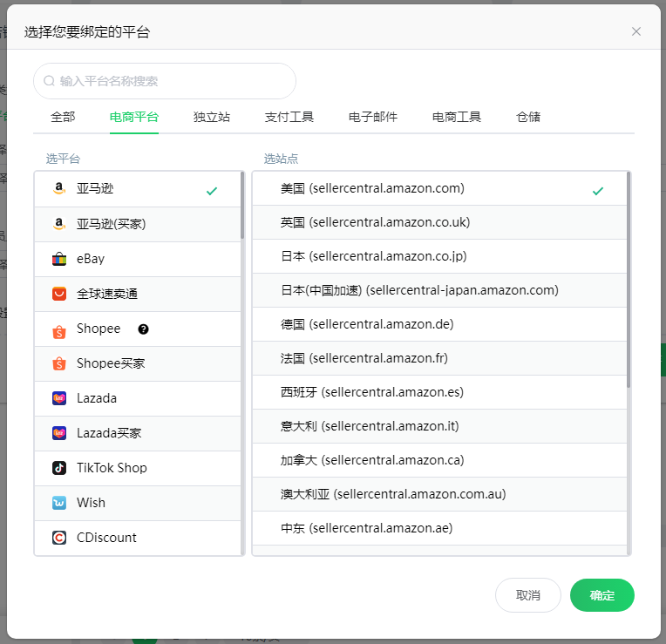Viewport: 666px width, 644px height.
Task: Click the Lazada买家 logo icon
Action: 59,433
